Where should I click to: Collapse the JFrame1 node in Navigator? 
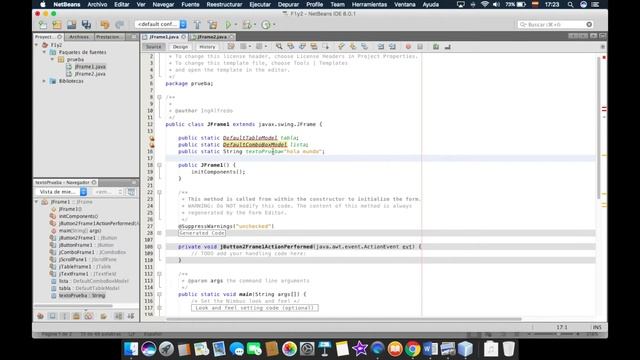click(37, 202)
